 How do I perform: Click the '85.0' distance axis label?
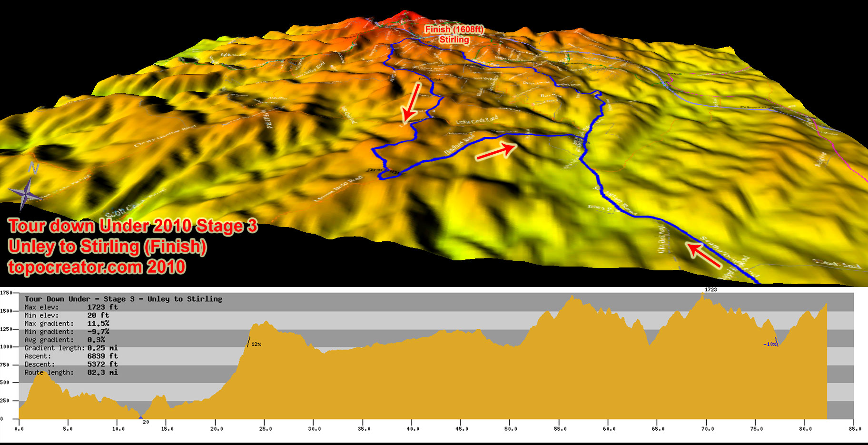tap(855, 429)
